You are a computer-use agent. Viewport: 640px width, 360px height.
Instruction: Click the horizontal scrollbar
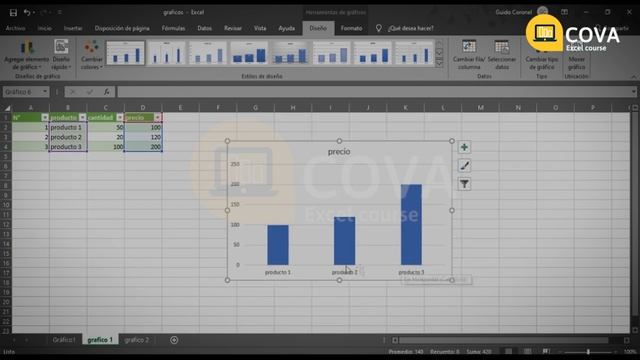click(x=504, y=340)
